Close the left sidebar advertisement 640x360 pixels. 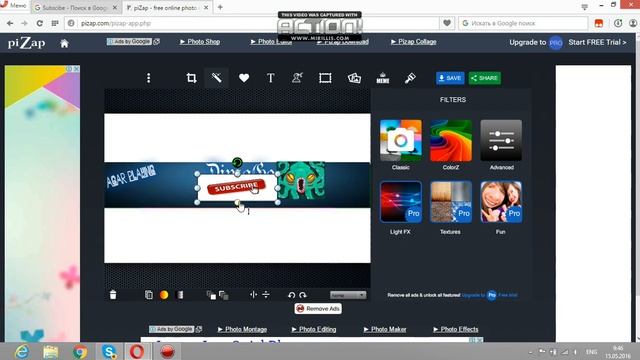point(76,69)
